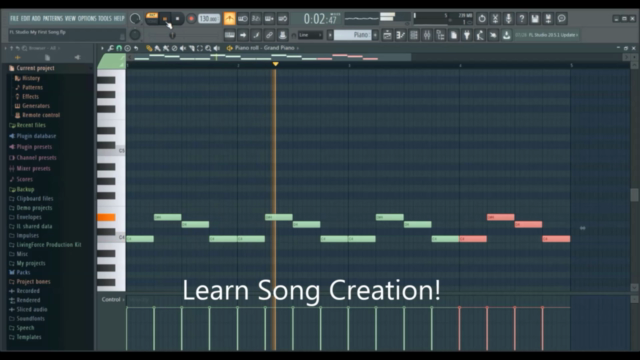Viewport: 640px width, 360px height.
Task: Toggle wait for input to start playing
Action: [243, 19]
